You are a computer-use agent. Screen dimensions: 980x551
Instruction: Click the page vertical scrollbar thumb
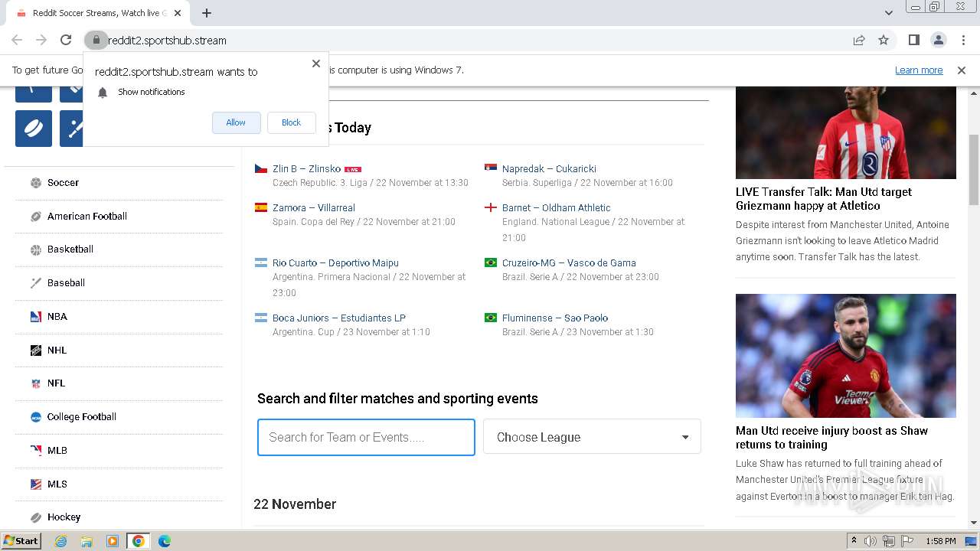[x=974, y=170]
